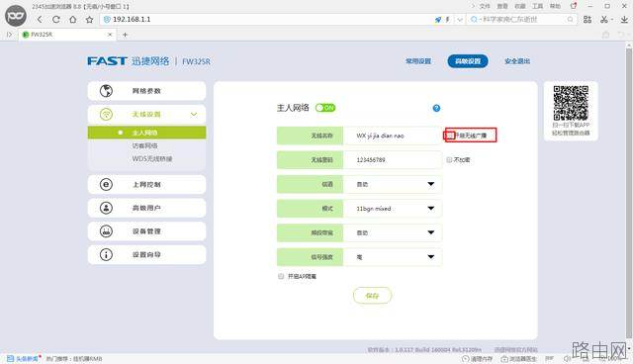633x364 pixels.
Task: Open the 模式 dropdown showing 11bgn mixed
Action: coord(393,209)
